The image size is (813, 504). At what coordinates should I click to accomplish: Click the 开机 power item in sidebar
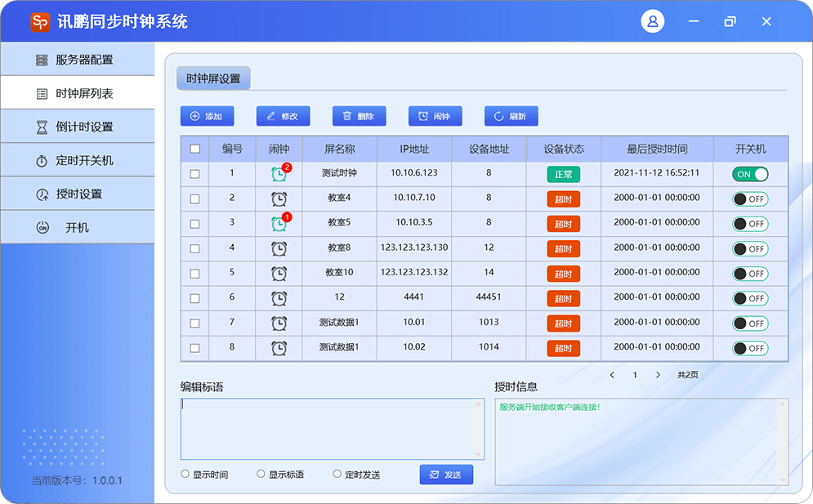(x=77, y=228)
